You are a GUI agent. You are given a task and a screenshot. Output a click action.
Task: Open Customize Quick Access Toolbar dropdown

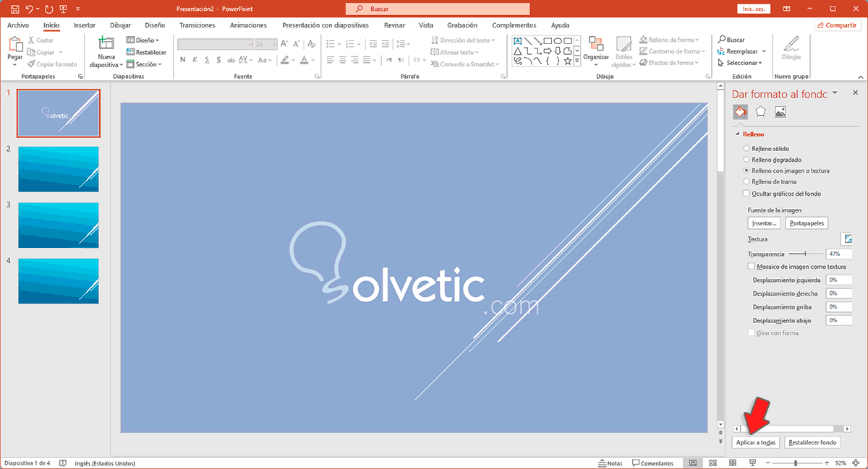tap(77, 9)
